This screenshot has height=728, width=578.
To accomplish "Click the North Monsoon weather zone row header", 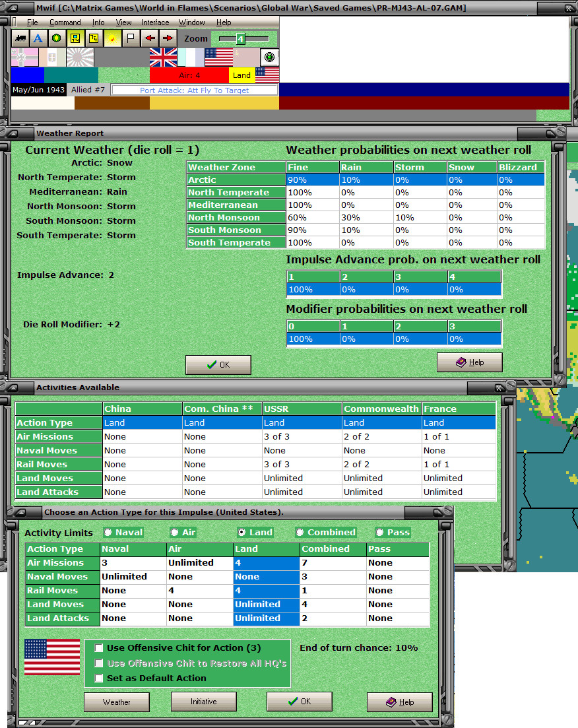I will click(236, 217).
